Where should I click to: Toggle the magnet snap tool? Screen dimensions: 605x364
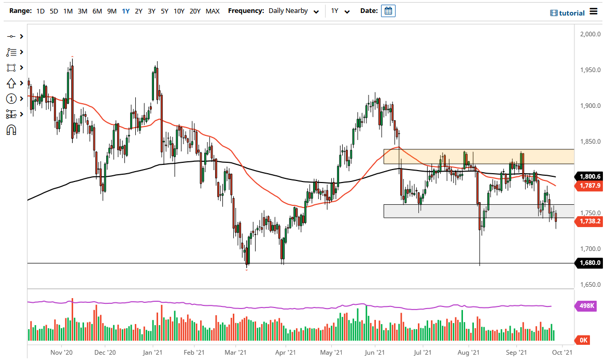coord(11,130)
